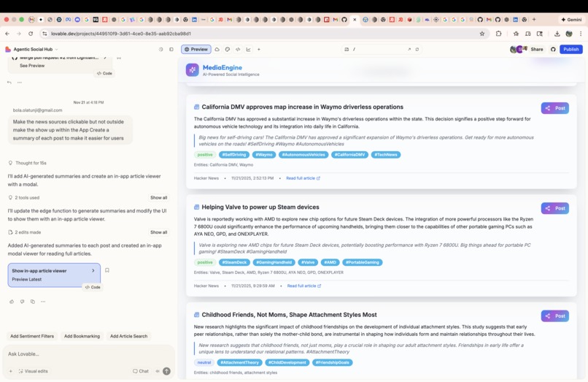Click Code button under See Preview card
The width and height of the screenshot is (588, 382).
click(x=104, y=73)
